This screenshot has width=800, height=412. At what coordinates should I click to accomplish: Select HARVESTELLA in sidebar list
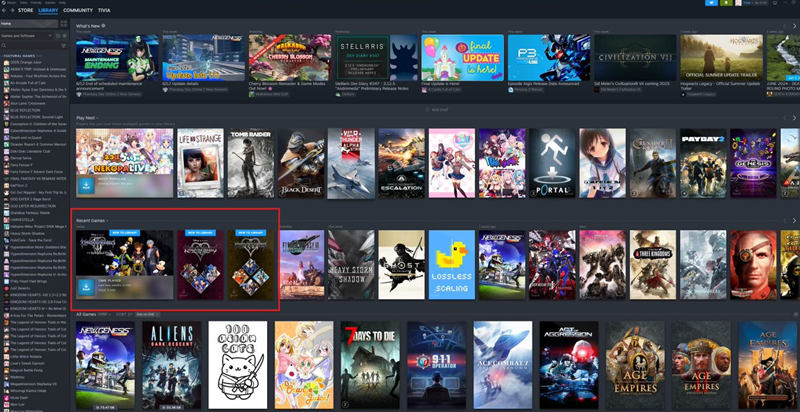click(x=34, y=220)
